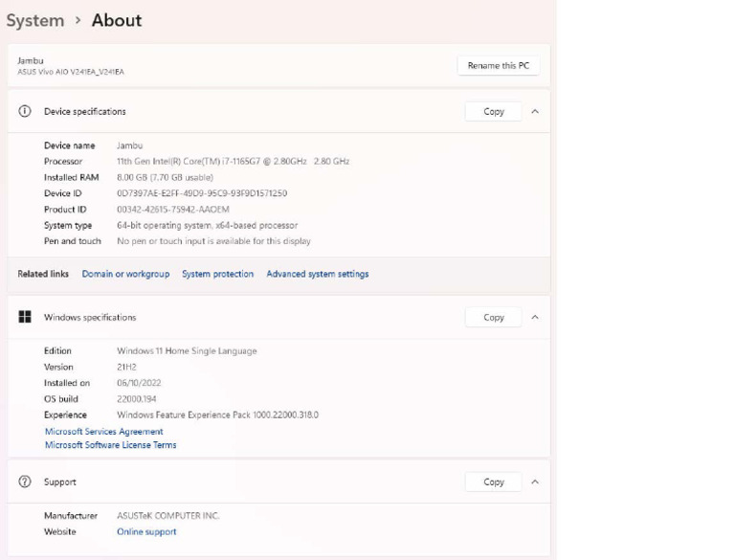Open the Online support website link
735x560 pixels.
146,532
